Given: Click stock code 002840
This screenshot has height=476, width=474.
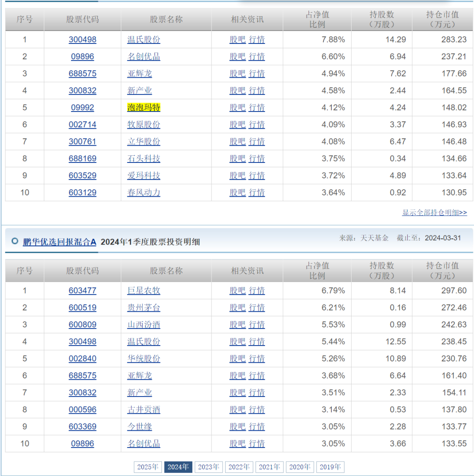Looking at the screenshot, I should pos(83,358).
